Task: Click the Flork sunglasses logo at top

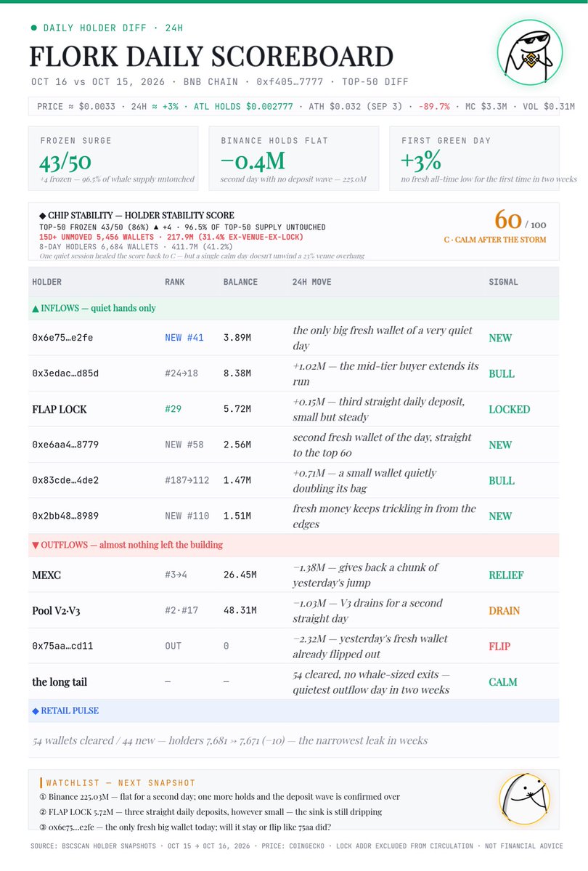Action: point(530,53)
